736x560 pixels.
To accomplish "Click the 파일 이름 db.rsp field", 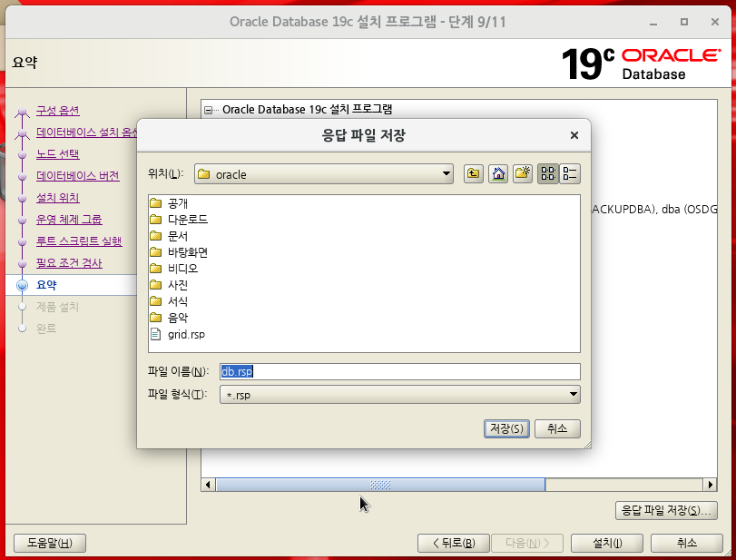I will pos(400,371).
